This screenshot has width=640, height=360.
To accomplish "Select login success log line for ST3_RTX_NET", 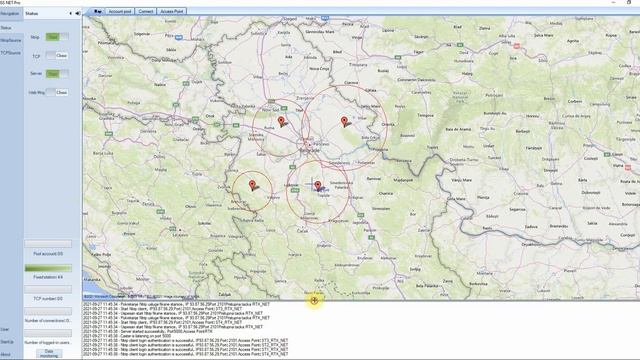I will 186,340.
